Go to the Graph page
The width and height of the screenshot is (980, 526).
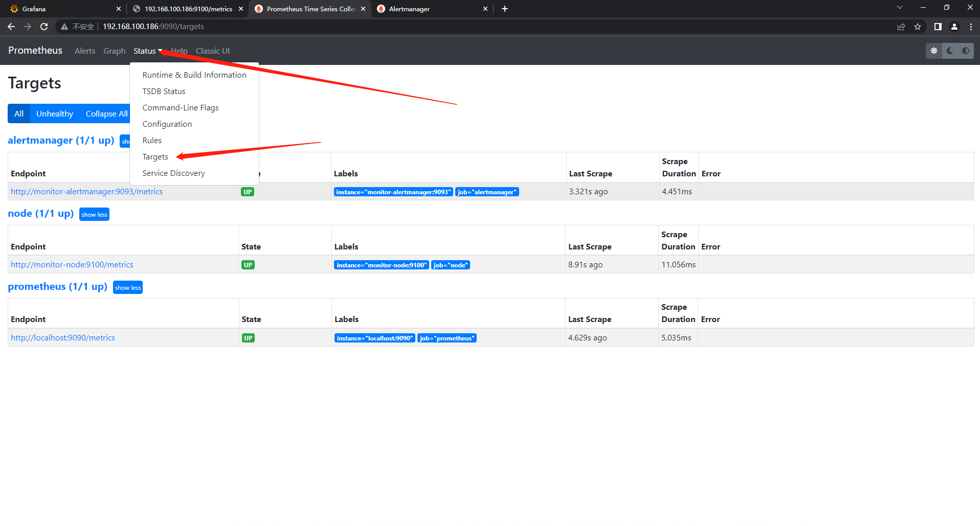[x=114, y=51]
